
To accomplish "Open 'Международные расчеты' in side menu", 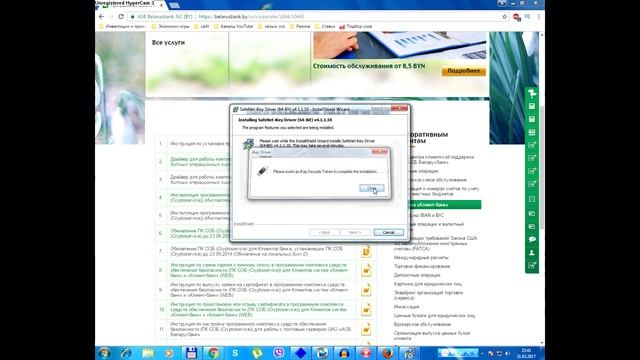I will (421, 258).
